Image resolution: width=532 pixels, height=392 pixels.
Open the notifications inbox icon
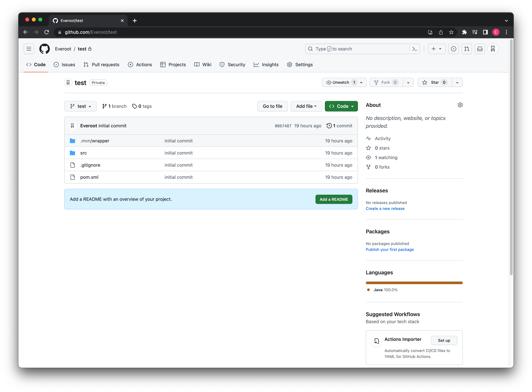click(x=480, y=49)
